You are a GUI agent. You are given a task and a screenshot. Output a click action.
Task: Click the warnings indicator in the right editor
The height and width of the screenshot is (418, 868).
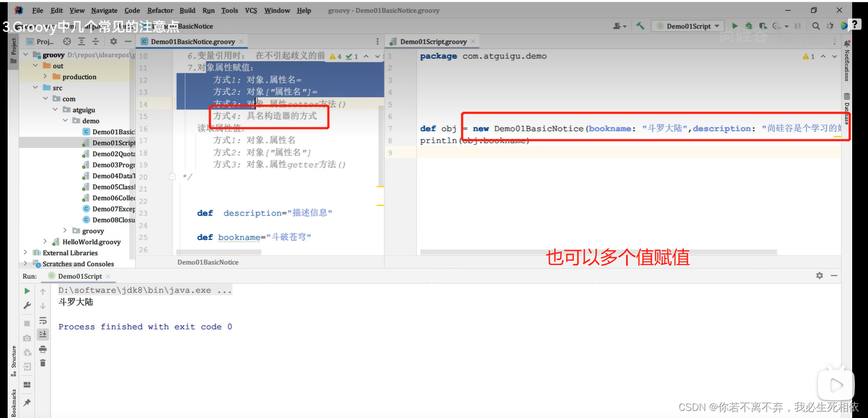pyautogui.click(x=808, y=56)
